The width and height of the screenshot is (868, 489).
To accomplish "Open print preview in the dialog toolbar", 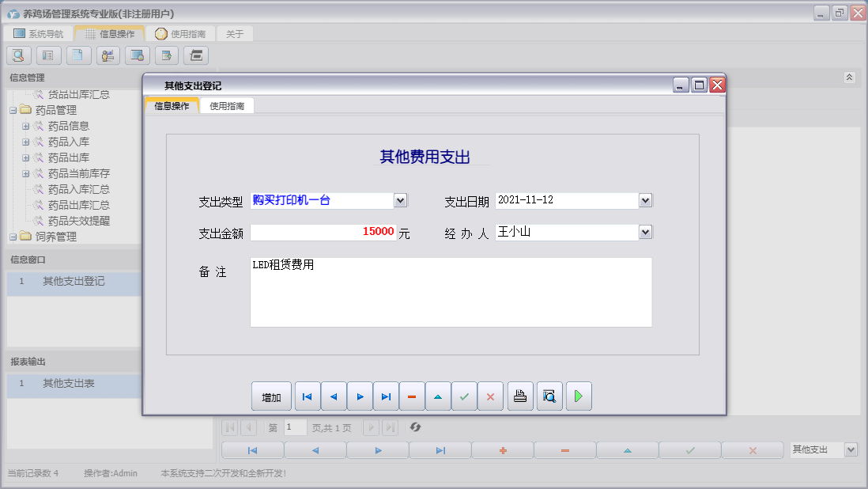I will point(549,396).
